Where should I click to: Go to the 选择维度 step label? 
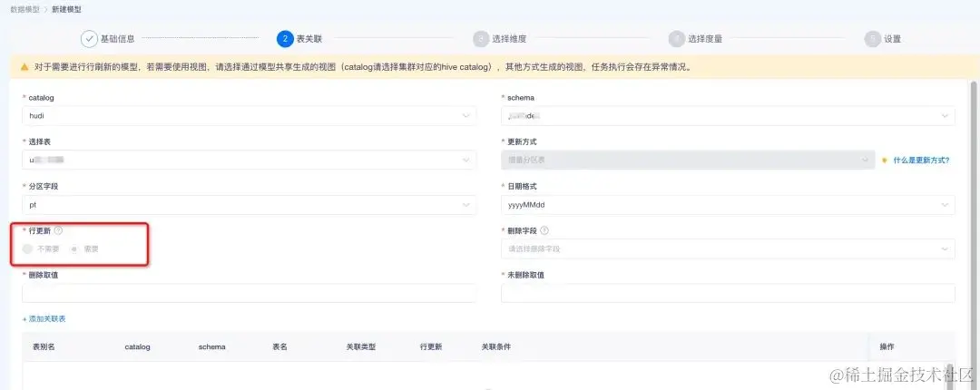[509, 39]
